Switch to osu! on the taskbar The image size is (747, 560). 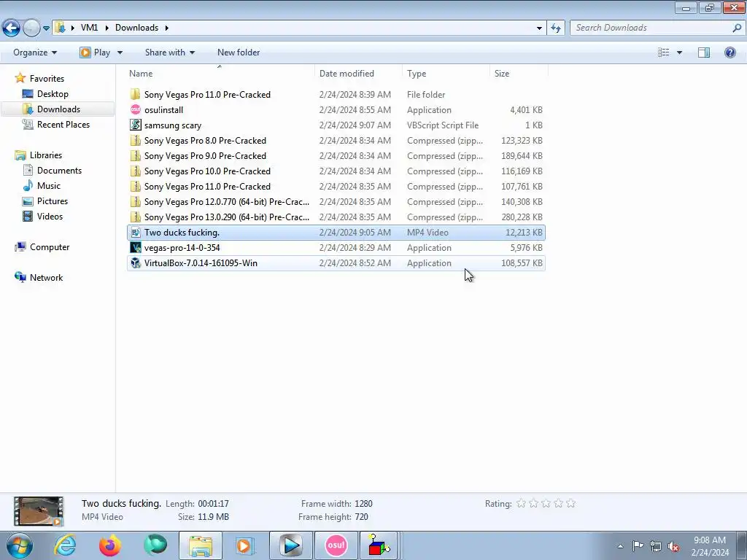336,545
